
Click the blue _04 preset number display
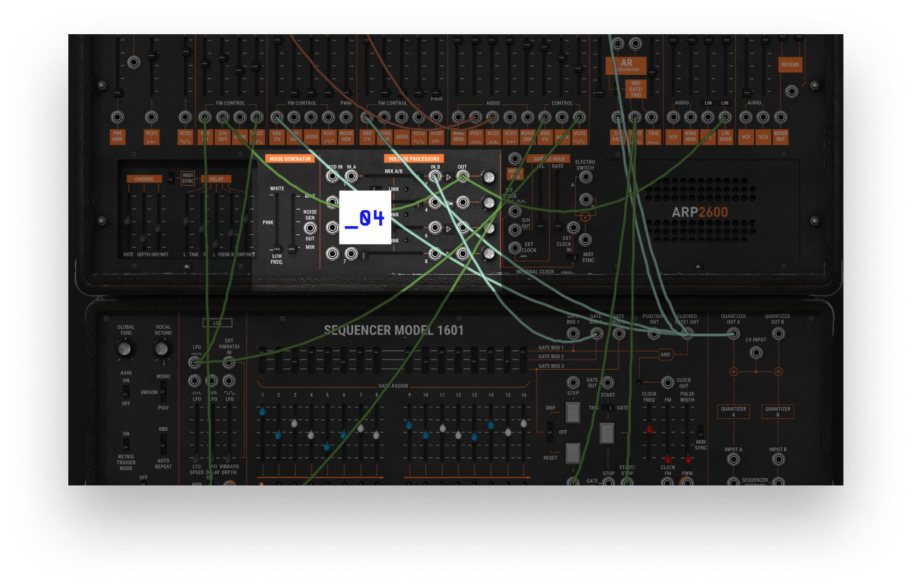tap(365, 217)
